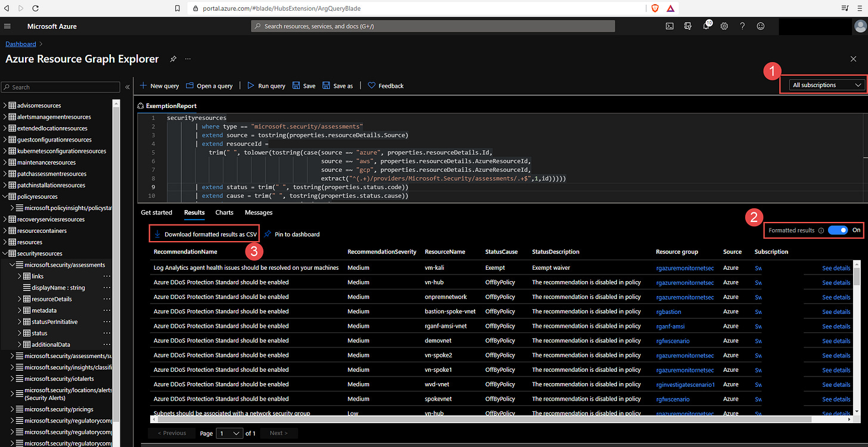This screenshot has height=447, width=868.
Task: Collapse the securityresources table
Action: 5,254
